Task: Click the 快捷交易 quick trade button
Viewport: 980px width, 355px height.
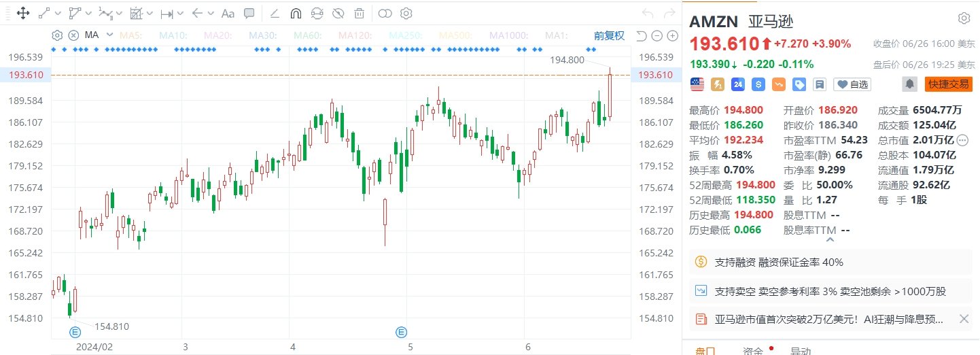Action: [948, 84]
